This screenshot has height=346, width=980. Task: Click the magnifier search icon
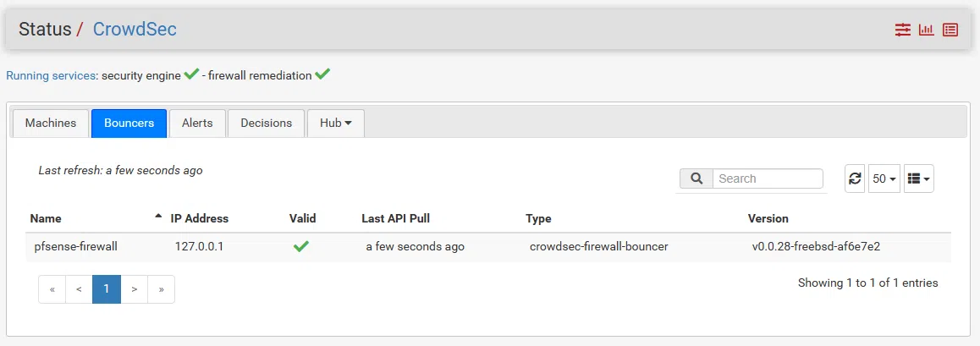[696, 178]
